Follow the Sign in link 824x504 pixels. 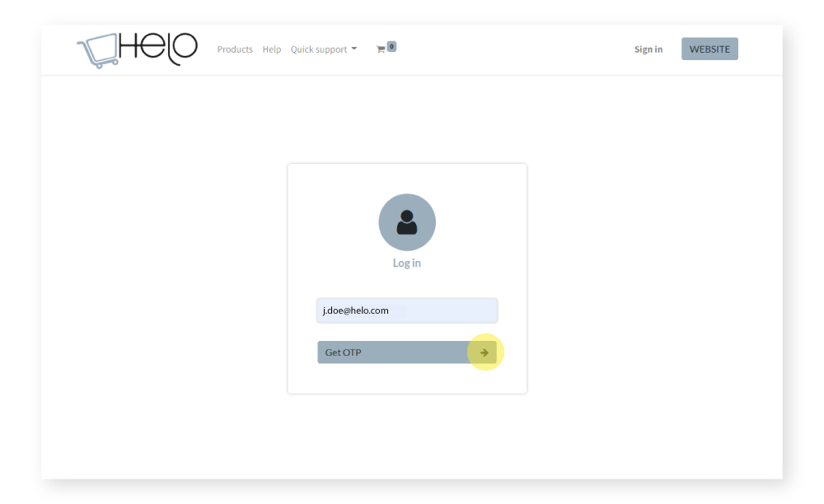pos(648,49)
